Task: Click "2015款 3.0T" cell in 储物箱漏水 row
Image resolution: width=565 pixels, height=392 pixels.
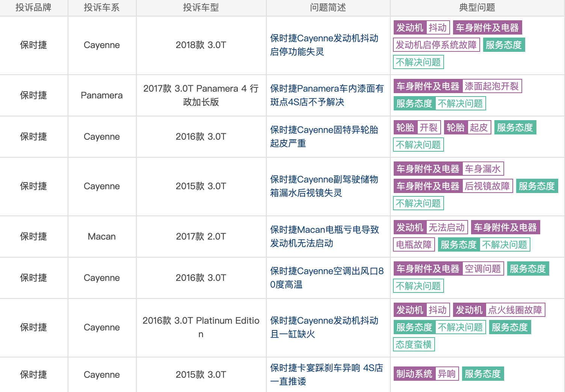Action: pos(201,186)
